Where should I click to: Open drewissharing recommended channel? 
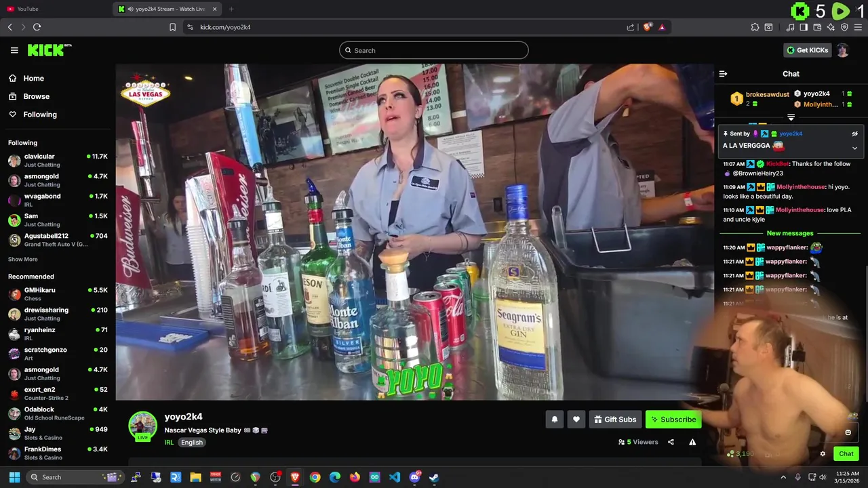(58, 314)
